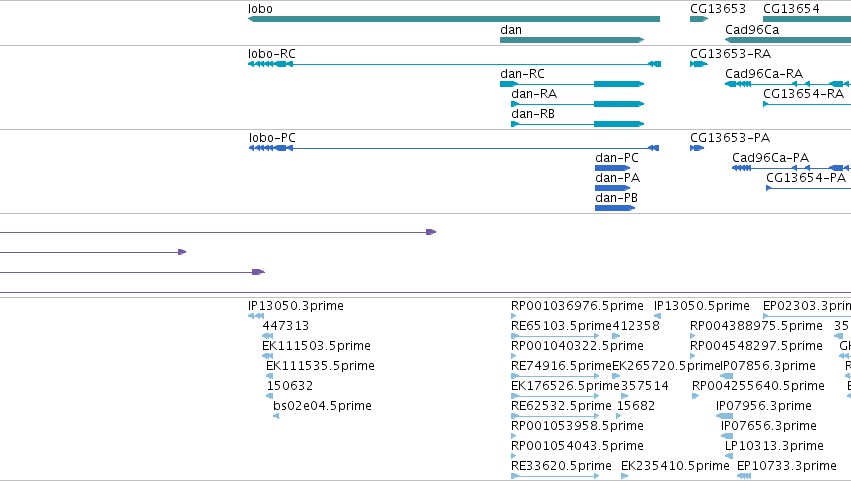Select the RE74916.5prime EST label
Image resolution: width=851 pixels, height=481 pixels.
coord(561,366)
